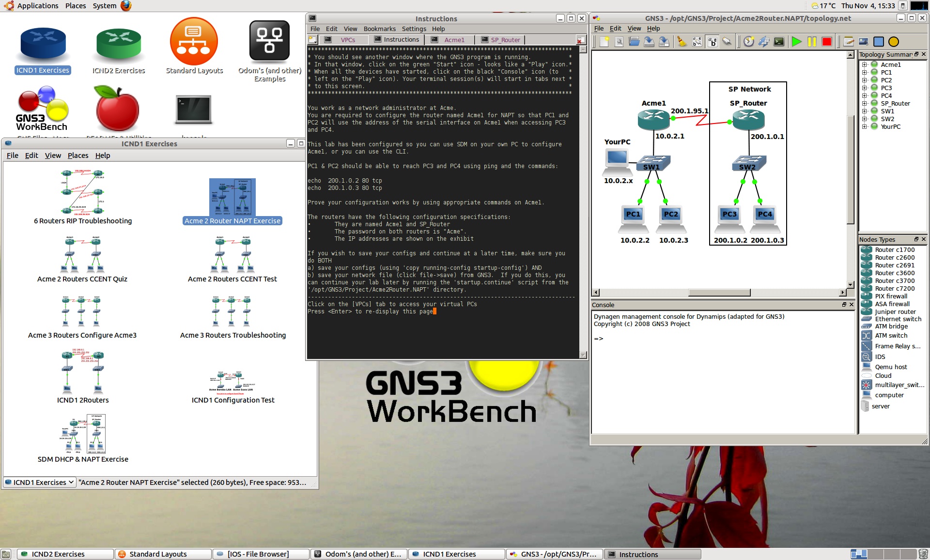930x560 pixels.
Task: Open the ICND1 Exercises location dropdown
Action: (40, 482)
